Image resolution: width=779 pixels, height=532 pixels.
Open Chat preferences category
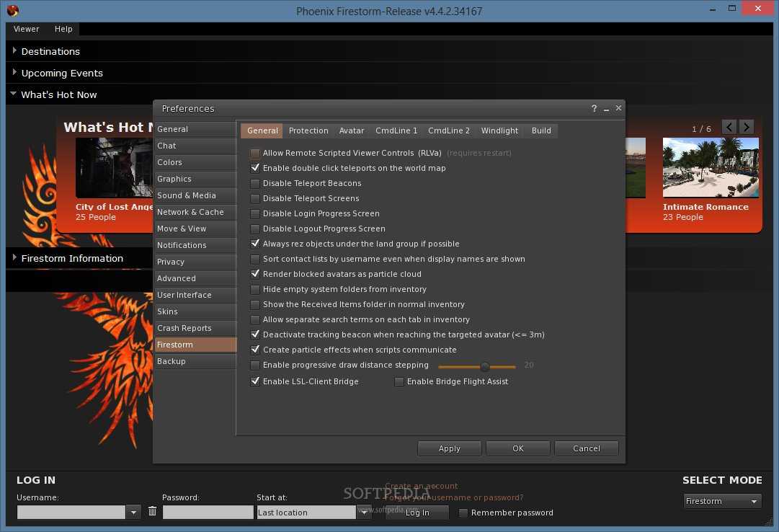195,146
